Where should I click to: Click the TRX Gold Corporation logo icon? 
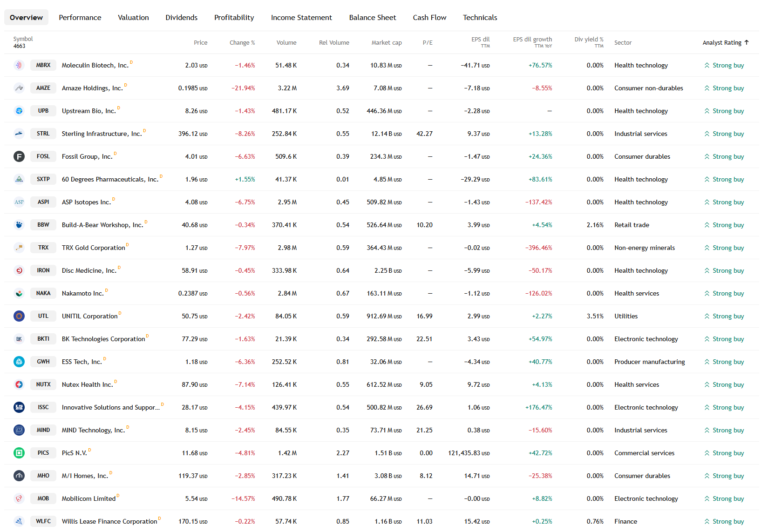pos(19,248)
